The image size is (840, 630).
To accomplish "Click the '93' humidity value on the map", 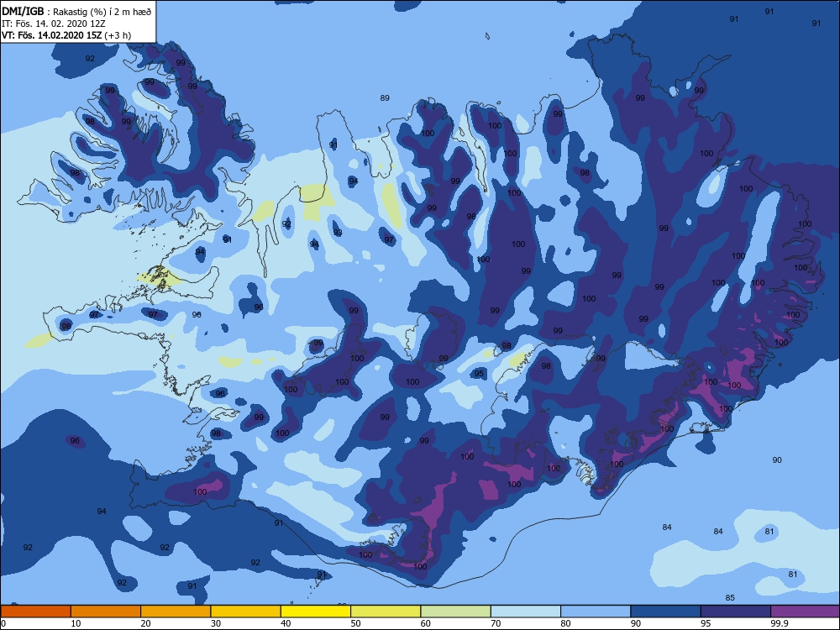I will click(x=338, y=233).
